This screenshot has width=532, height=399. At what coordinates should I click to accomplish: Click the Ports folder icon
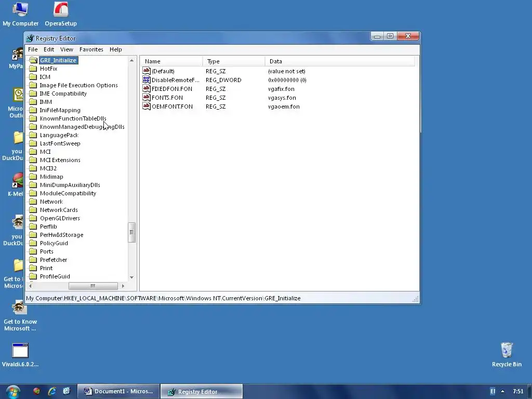(x=33, y=251)
